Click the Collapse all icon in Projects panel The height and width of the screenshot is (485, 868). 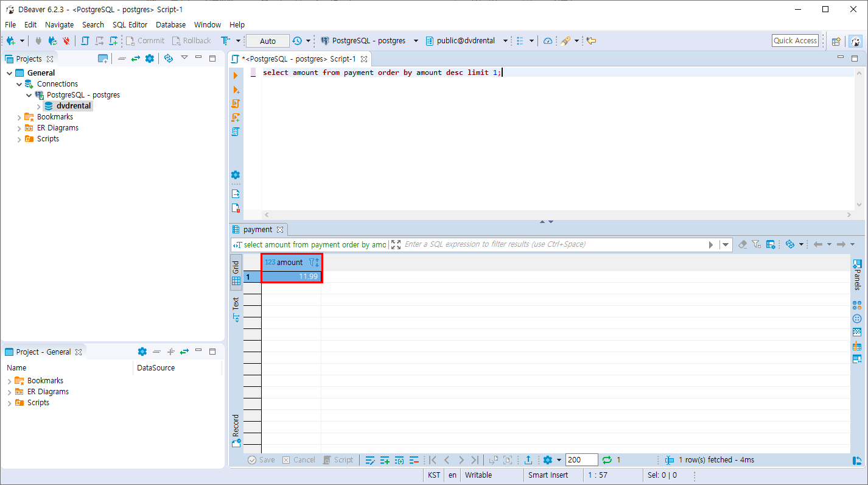tap(122, 58)
